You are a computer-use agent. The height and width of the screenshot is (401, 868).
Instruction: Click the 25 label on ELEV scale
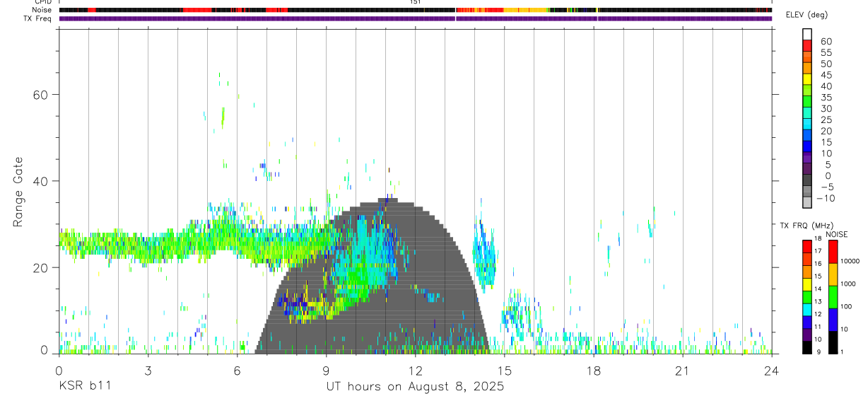tap(826, 120)
